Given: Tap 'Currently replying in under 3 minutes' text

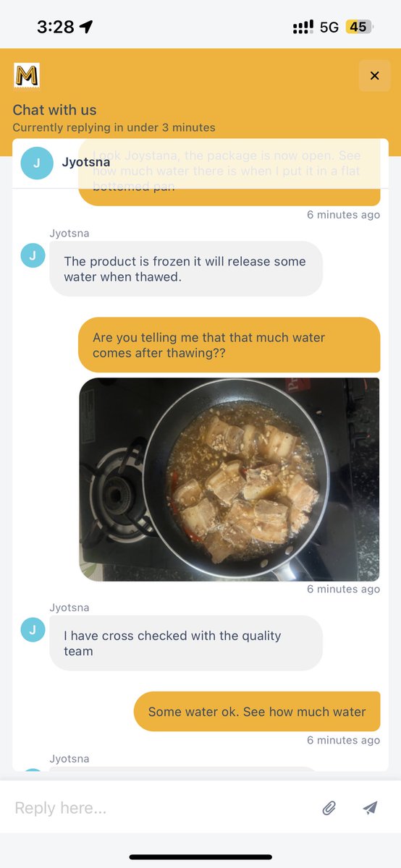Looking at the screenshot, I should 114,127.
